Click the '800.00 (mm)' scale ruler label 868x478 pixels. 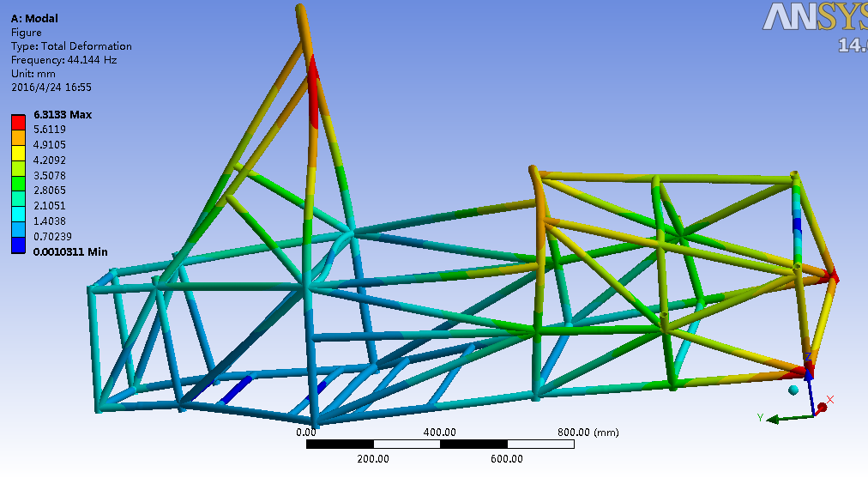pyautogui.click(x=588, y=433)
